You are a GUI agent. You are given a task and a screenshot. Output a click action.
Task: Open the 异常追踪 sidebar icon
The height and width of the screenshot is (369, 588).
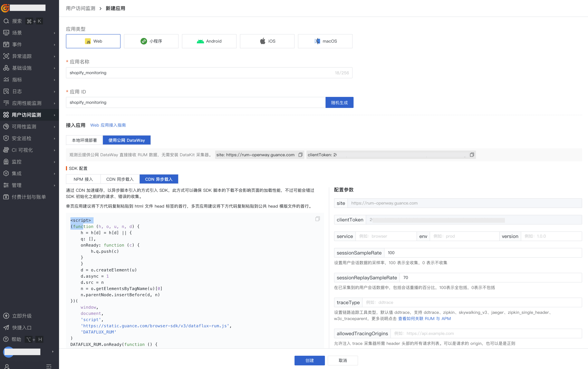[6, 56]
